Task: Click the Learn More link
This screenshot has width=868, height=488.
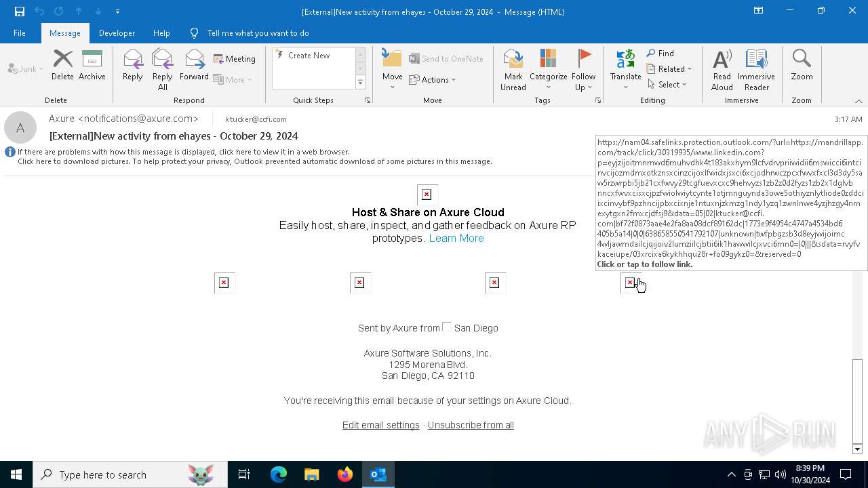Action: (x=456, y=238)
